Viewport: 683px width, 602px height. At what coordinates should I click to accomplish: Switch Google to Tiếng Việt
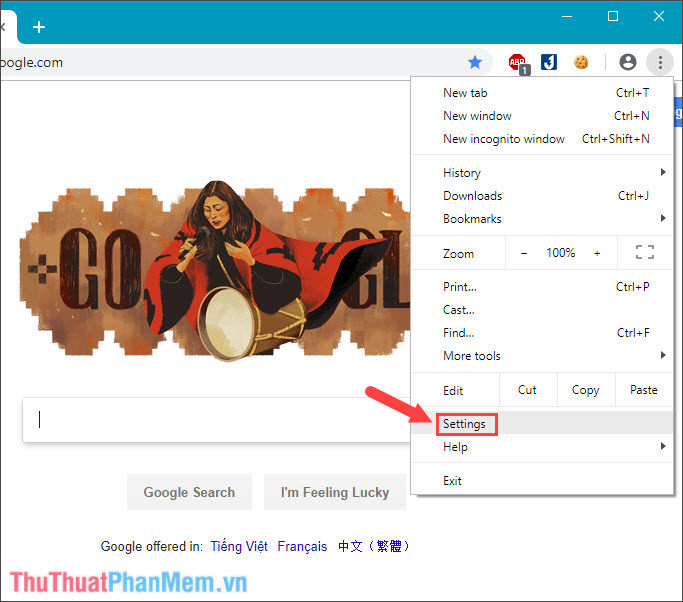[x=239, y=546]
